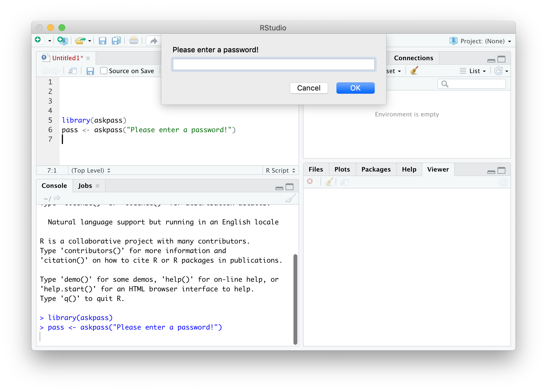Image resolution: width=547 pixels, height=392 pixels.
Task: Clear environment objects broom icon
Action: pos(414,71)
